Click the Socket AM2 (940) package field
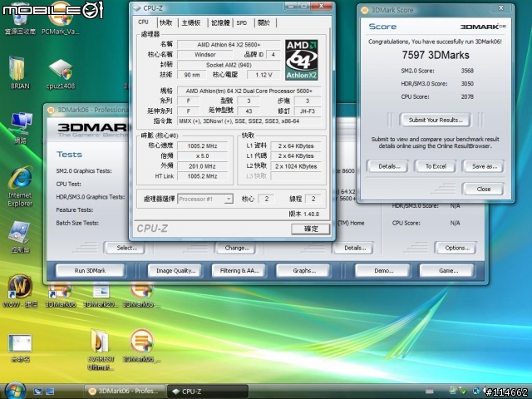This screenshot has height=399, width=532. tap(229, 65)
